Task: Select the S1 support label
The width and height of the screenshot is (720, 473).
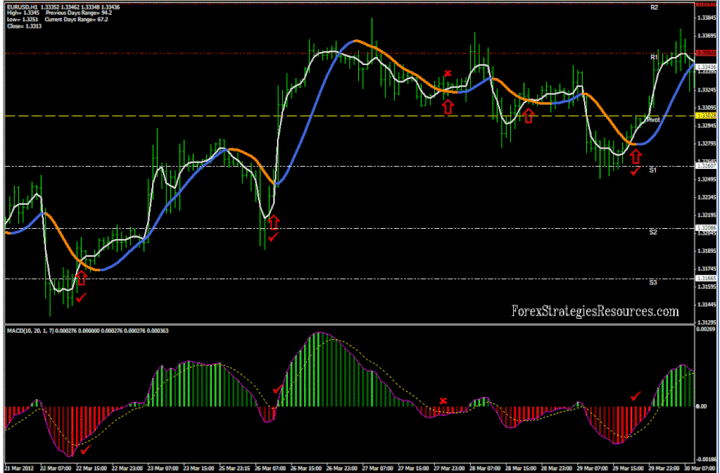Action: click(x=653, y=170)
